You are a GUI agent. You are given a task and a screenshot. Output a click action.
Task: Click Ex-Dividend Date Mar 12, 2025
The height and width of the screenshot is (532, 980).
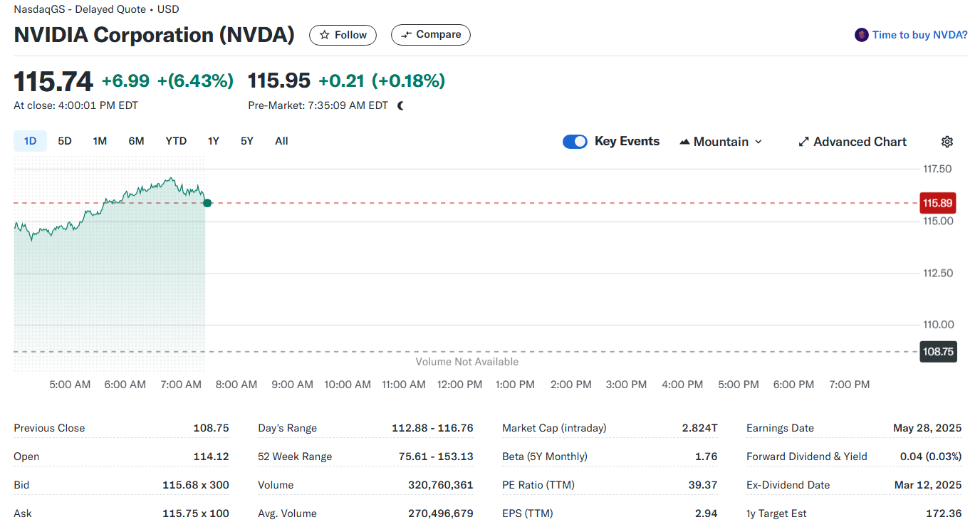(928, 485)
